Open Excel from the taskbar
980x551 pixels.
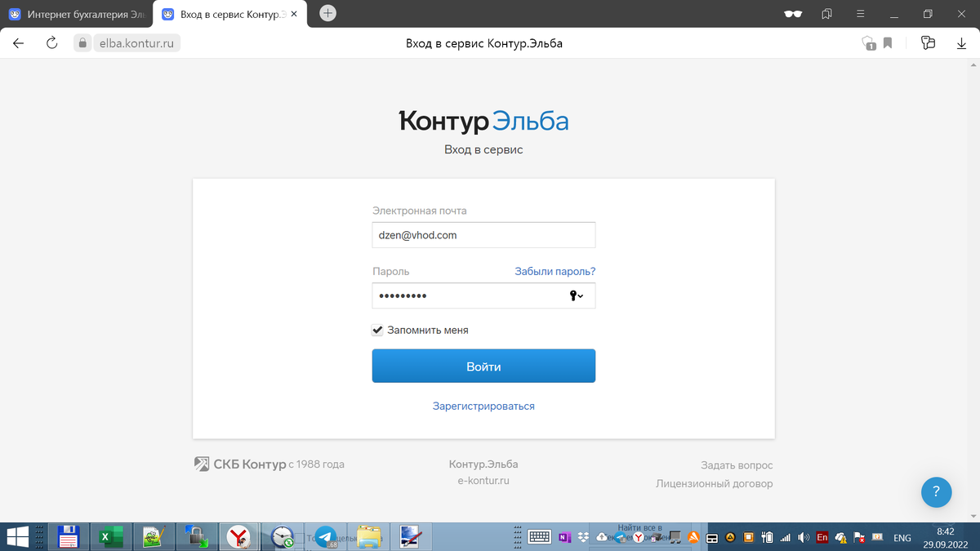(110, 536)
